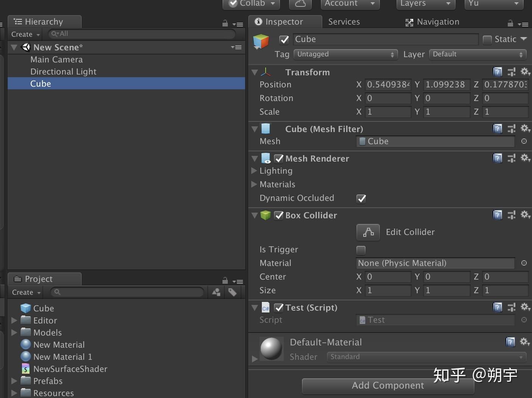Click the Mesh Renderer help icon
The height and width of the screenshot is (398, 532).
498,158
